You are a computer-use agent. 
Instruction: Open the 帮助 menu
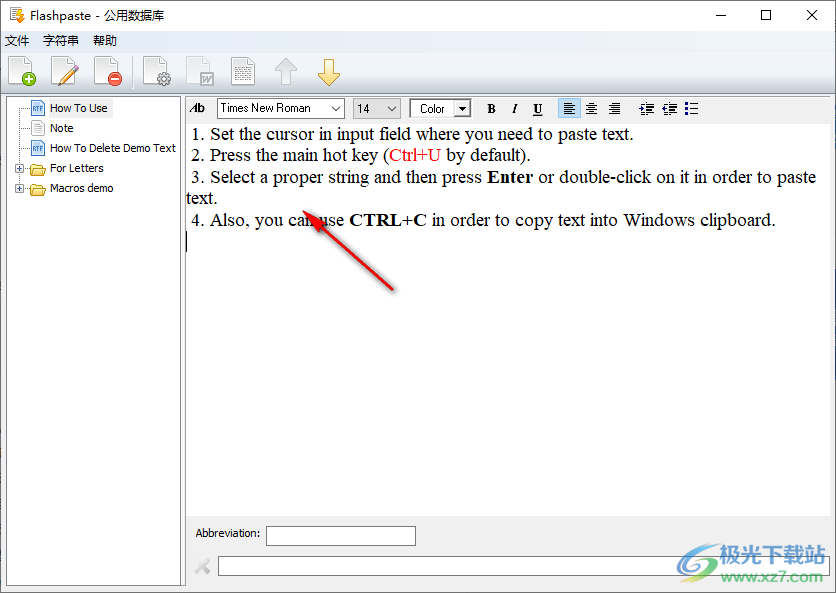[104, 41]
